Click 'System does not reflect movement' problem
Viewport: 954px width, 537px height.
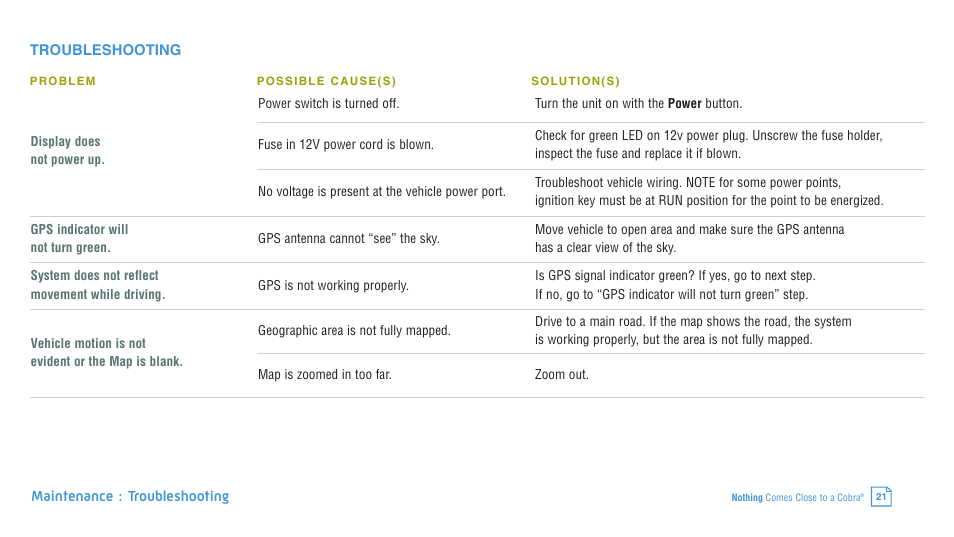click(97, 285)
